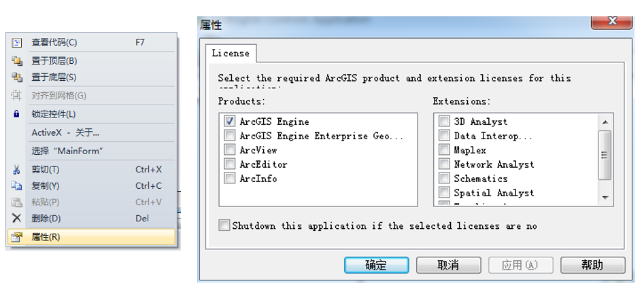Click the Delete X icon

pyautogui.click(x=17, y=219)
